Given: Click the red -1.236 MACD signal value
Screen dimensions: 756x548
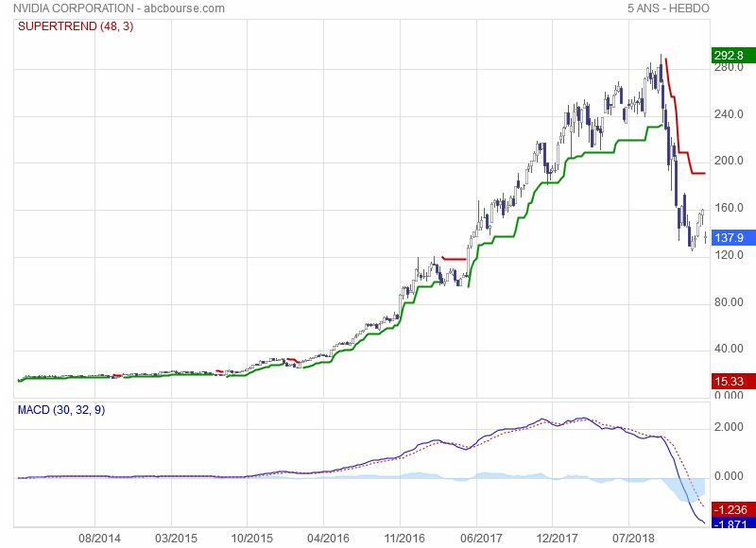Looking at the screenshot, I should (733, 509).
